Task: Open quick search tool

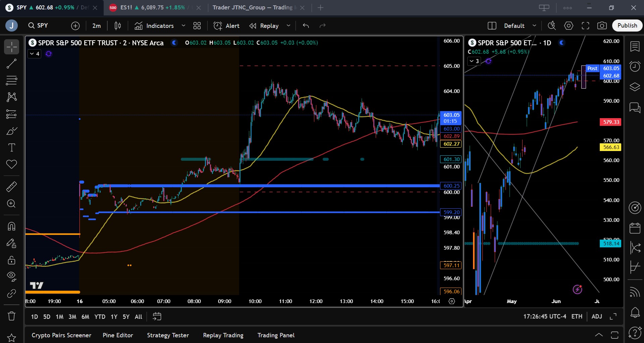Action: [552, 26]
